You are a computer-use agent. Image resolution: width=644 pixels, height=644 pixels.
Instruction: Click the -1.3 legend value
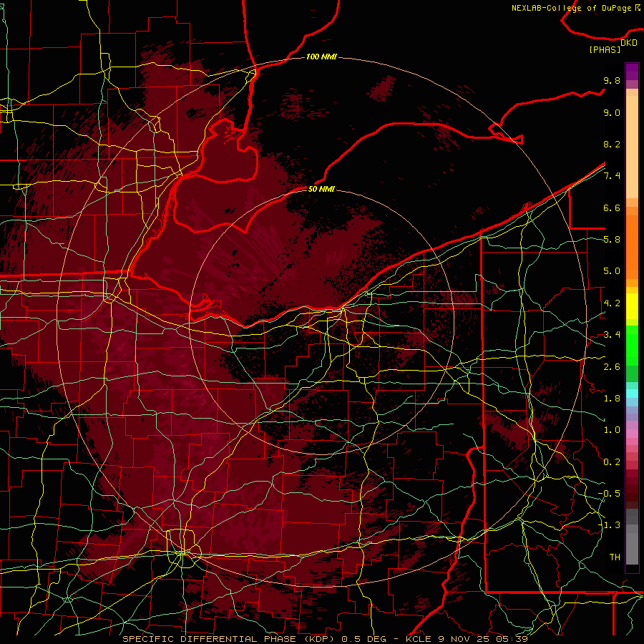pyautogui.click(x=609, y=525)
